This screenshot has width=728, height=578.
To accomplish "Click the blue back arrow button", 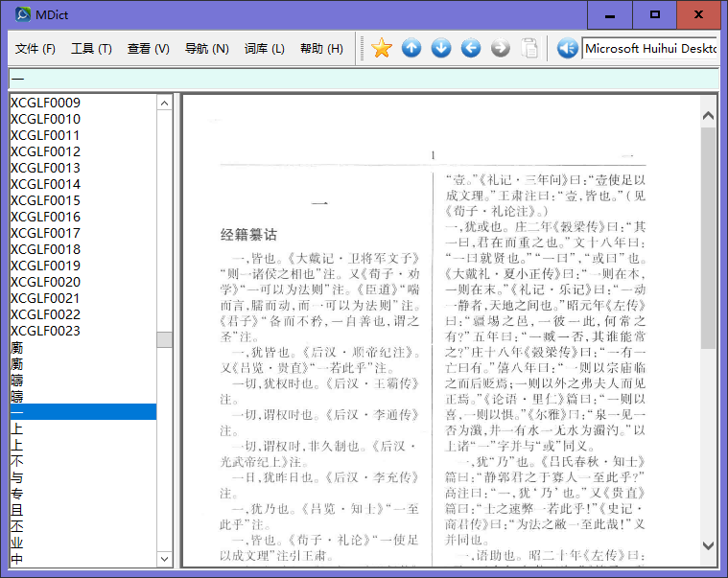I will [x=471, y=48].
